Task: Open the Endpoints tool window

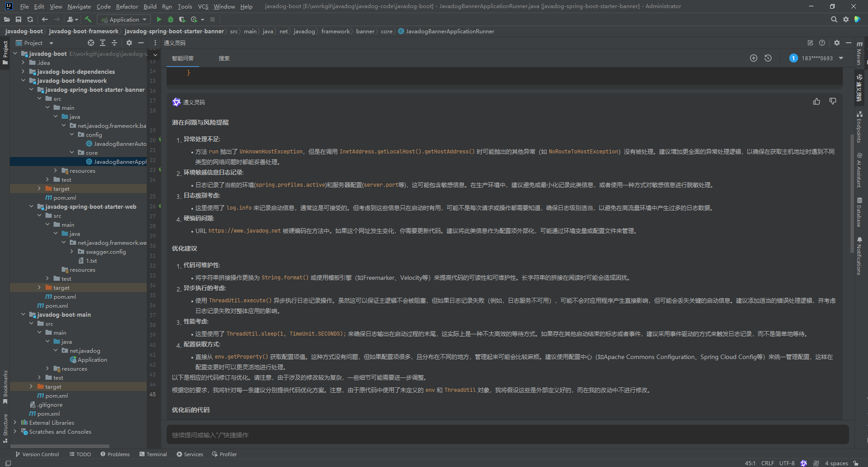Action: (859, 127)
